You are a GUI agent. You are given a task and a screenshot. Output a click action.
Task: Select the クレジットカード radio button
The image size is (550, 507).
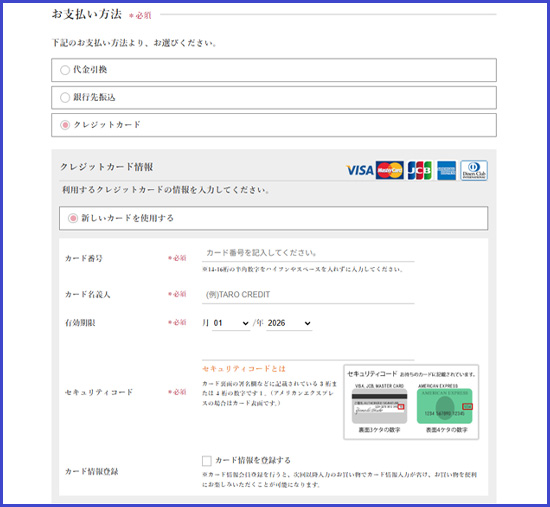pos(65,125)
